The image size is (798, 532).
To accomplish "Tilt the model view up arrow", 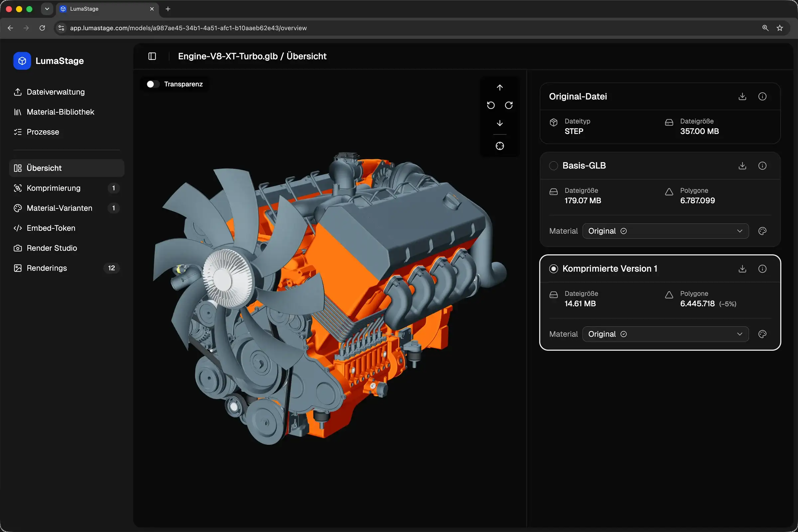I will pos(500,87).
